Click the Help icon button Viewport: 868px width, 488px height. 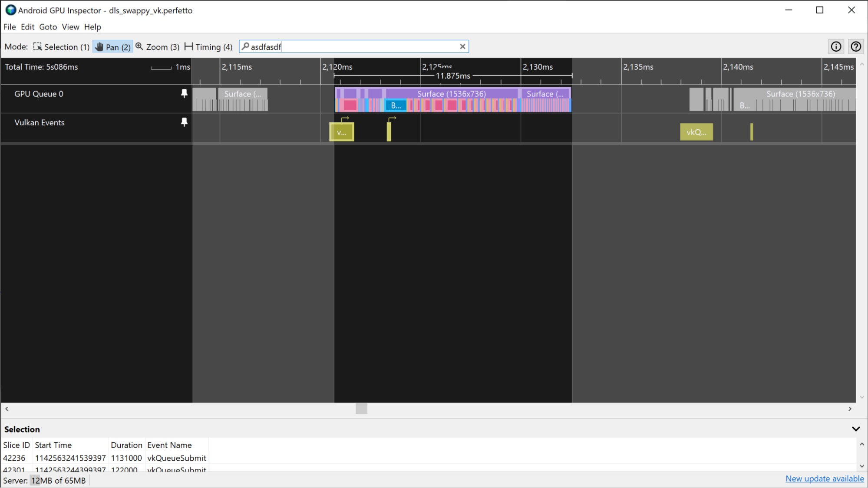[856, 46]
